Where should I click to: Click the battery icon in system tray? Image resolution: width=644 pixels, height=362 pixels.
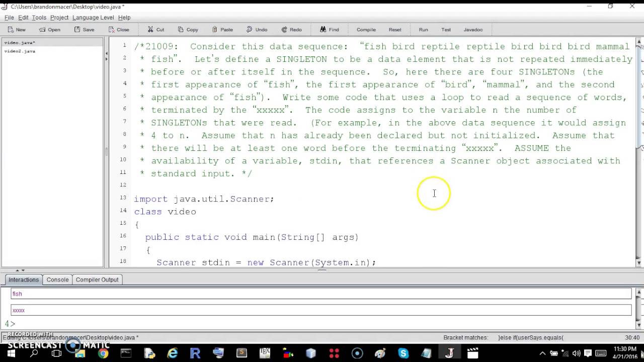pyautogui.click(x=554, y=353)
